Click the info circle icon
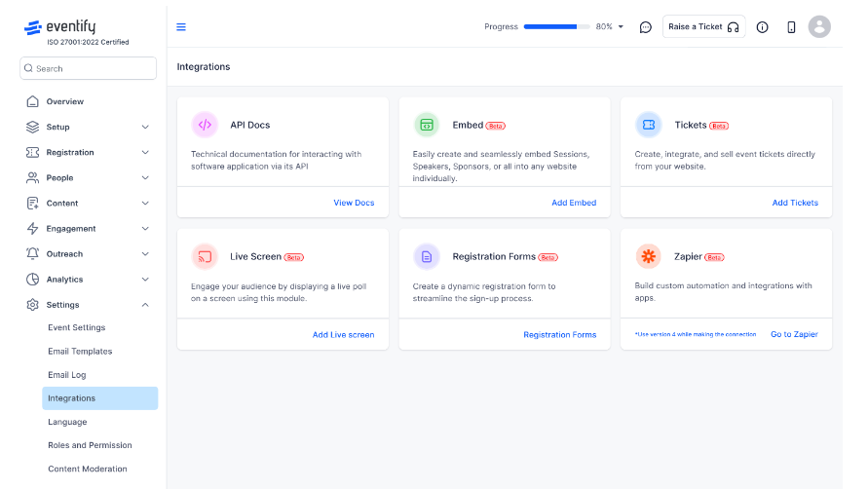 point(762,27)
